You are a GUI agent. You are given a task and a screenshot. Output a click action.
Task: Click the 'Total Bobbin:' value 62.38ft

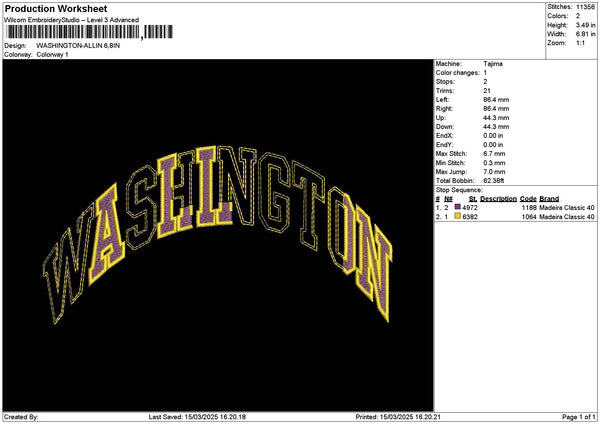pyautogui.click(x=494, y=181)
